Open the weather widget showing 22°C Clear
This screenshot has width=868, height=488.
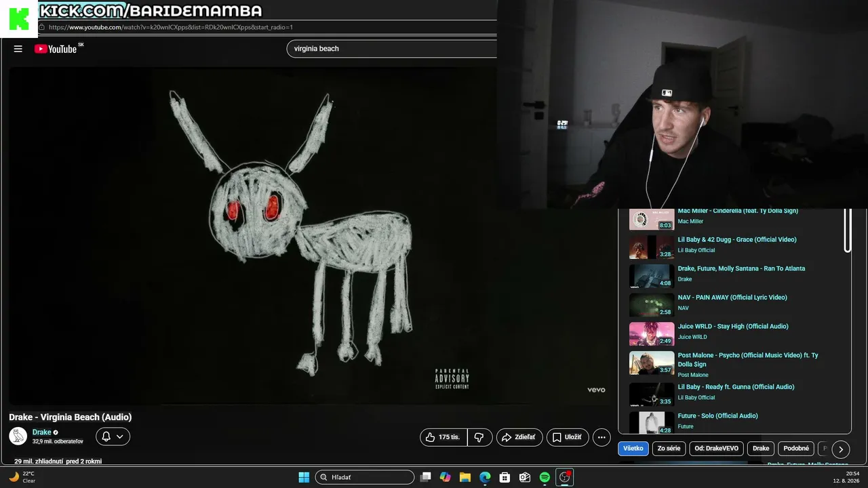22,477
